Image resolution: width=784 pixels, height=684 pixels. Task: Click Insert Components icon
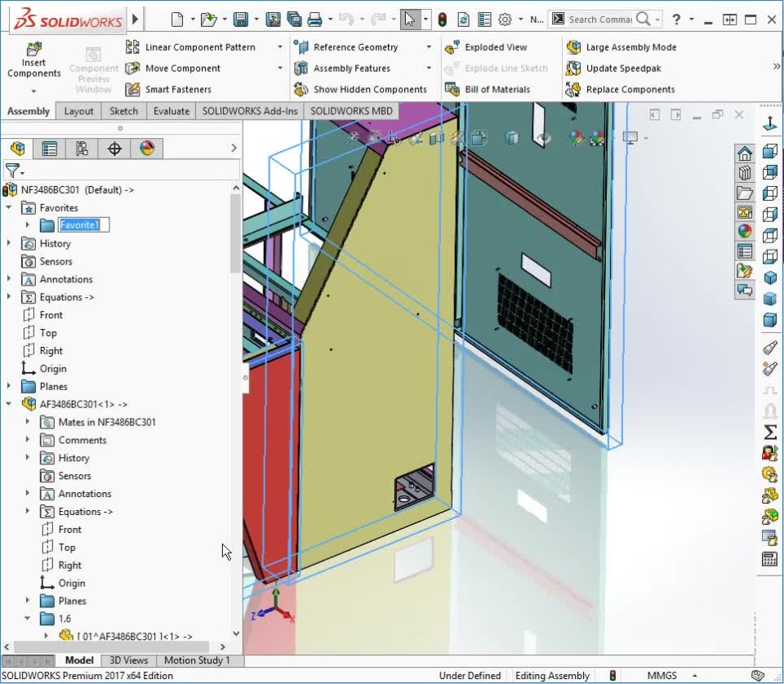[33, 51]
